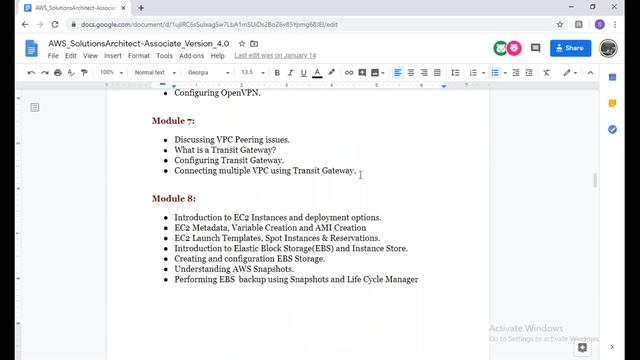Select the Paint format tool

(84, 73)
